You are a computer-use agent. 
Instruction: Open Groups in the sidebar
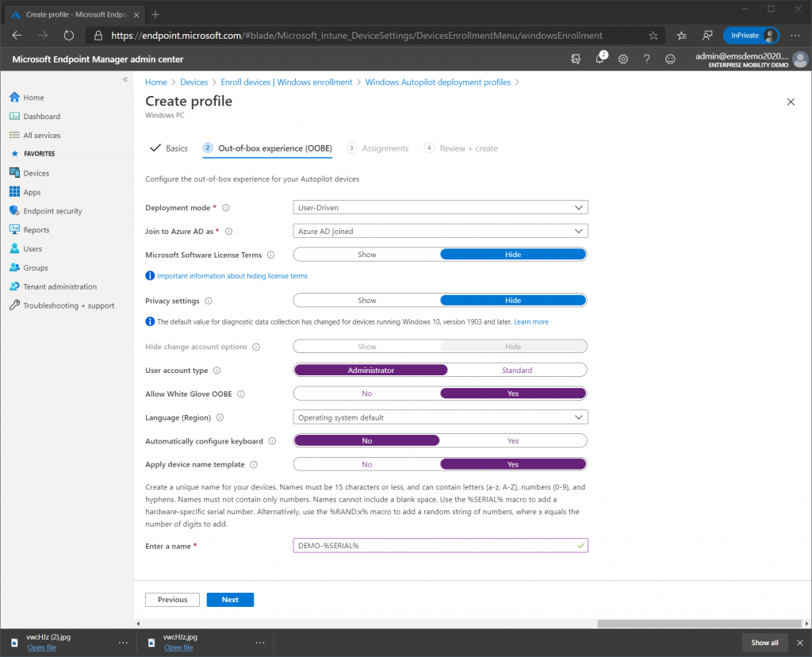[29, 267]
